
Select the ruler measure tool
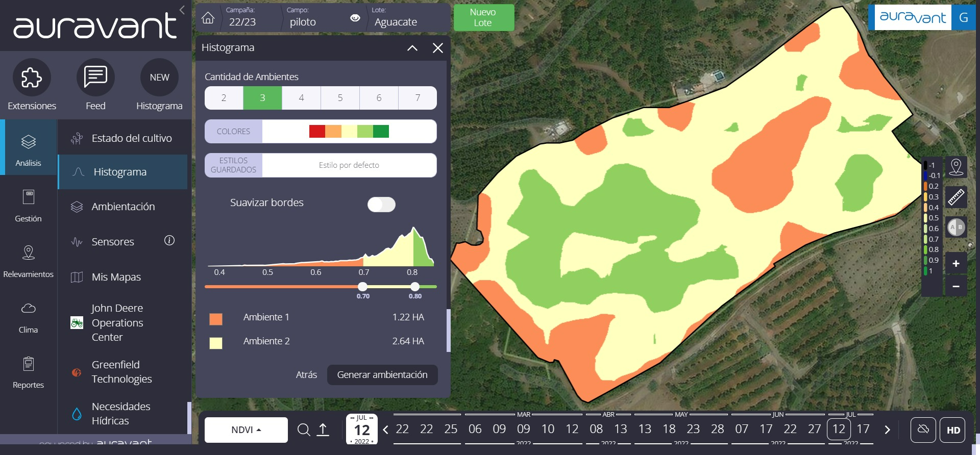[x=956, y=197]
